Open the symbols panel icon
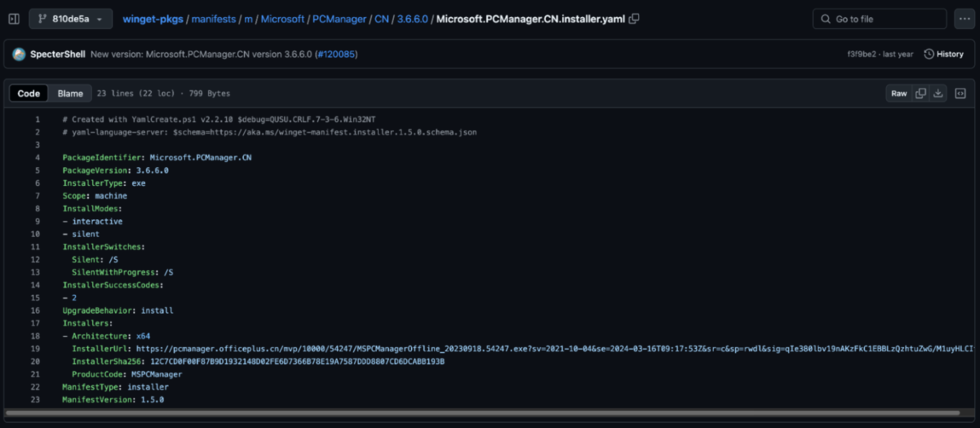 960,93
